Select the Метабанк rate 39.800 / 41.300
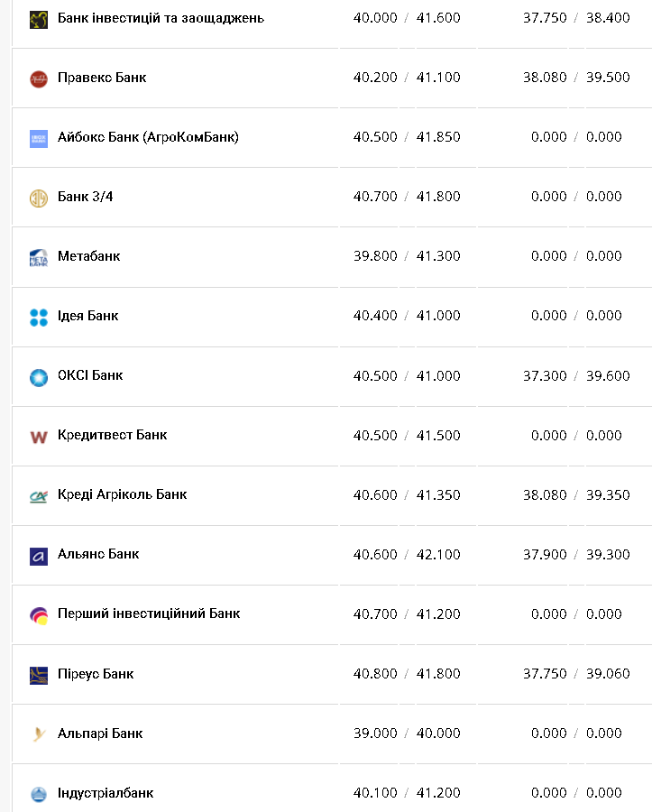 click(407, 256)
